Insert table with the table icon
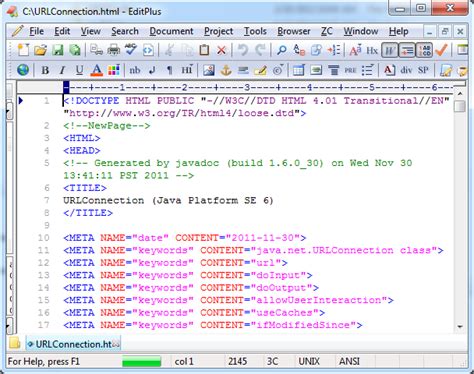 [299, 70]
